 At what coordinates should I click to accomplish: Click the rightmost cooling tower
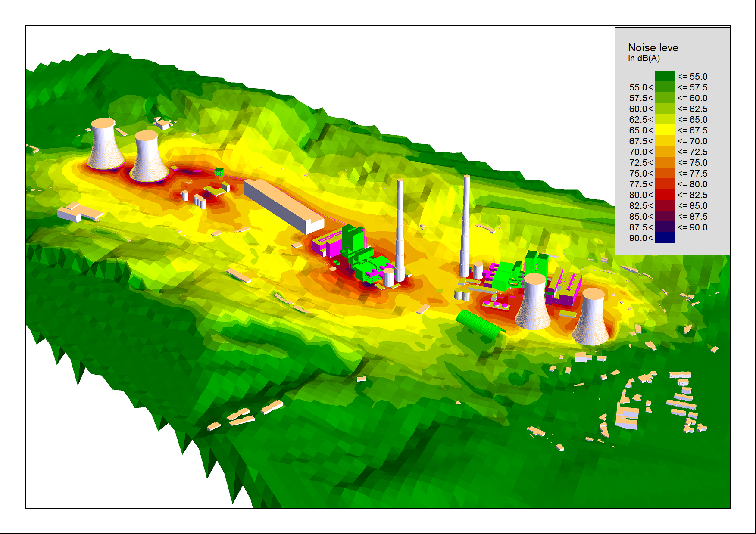tap(591, 317)
